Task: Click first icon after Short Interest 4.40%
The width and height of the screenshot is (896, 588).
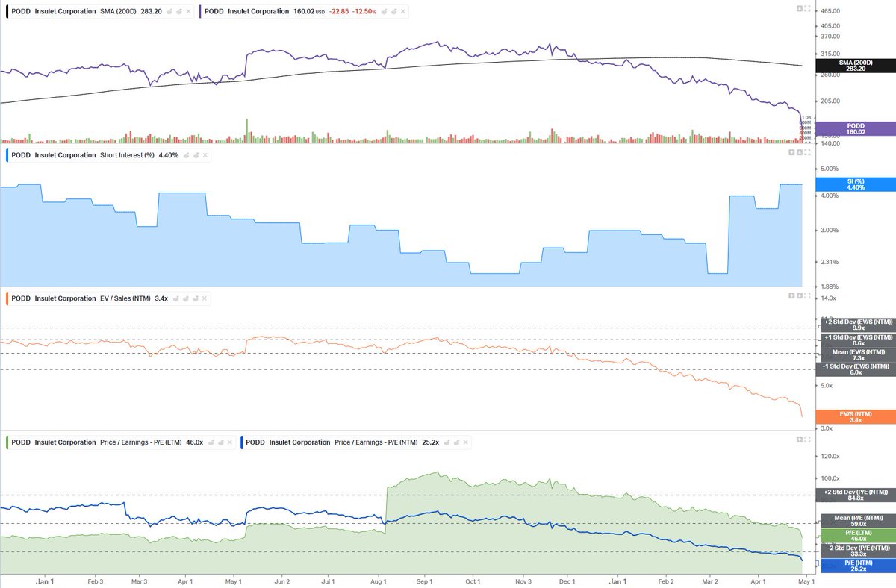Action: click(x=187, y=155)
